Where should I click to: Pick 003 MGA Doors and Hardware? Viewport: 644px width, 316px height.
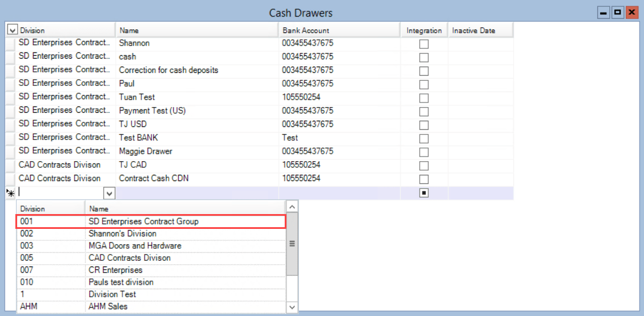[x=151, y=246]
